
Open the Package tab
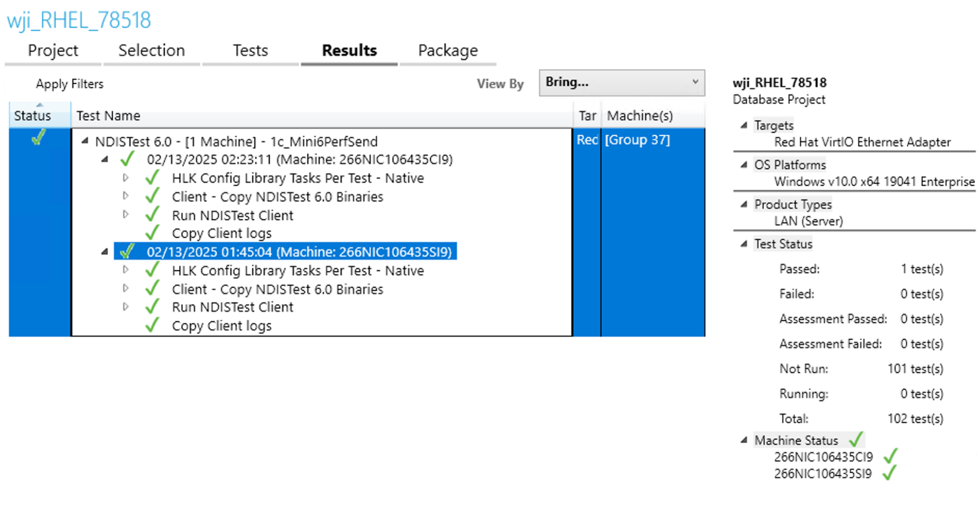pos(448,50)
